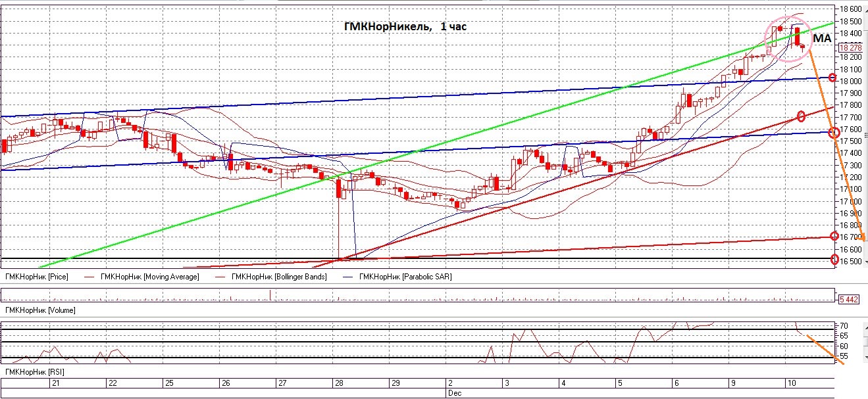Click the 18 400 price axis label
This screenshot has height=399, width=868.
(x=850, y=33)
